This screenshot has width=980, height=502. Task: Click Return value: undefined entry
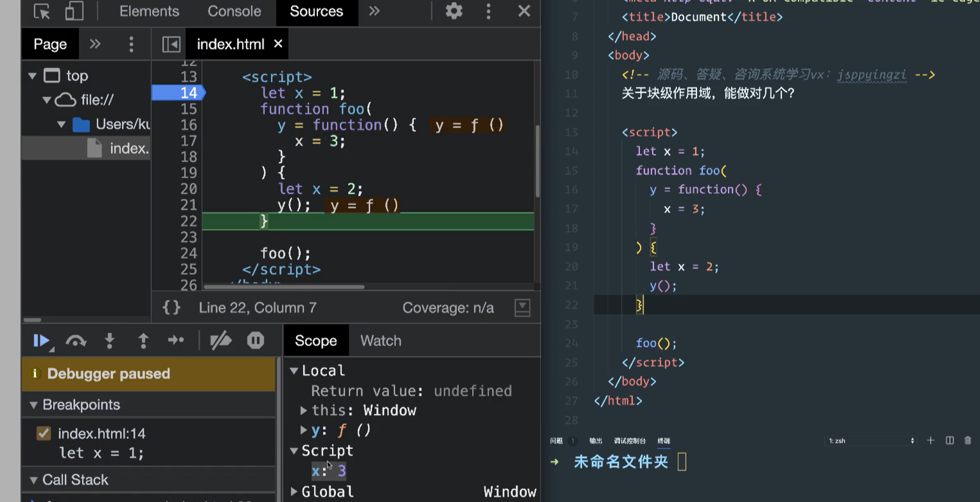pos(411,391)
